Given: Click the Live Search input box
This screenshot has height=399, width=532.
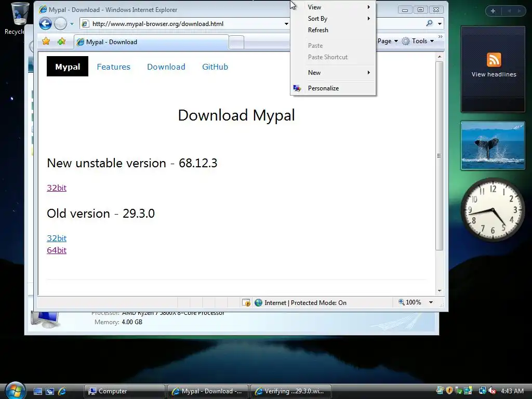Looking at the screenshot, I should tap(401, 24).
